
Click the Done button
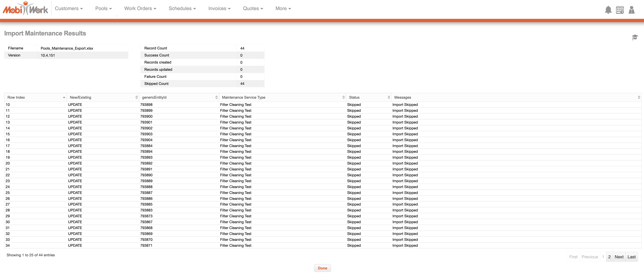point(322,268)
